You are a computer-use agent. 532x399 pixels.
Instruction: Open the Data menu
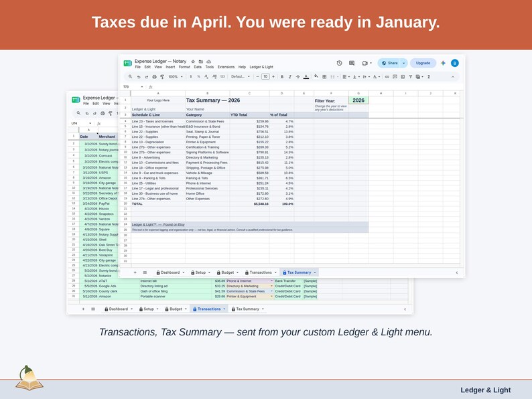click(x=198, y=67)
